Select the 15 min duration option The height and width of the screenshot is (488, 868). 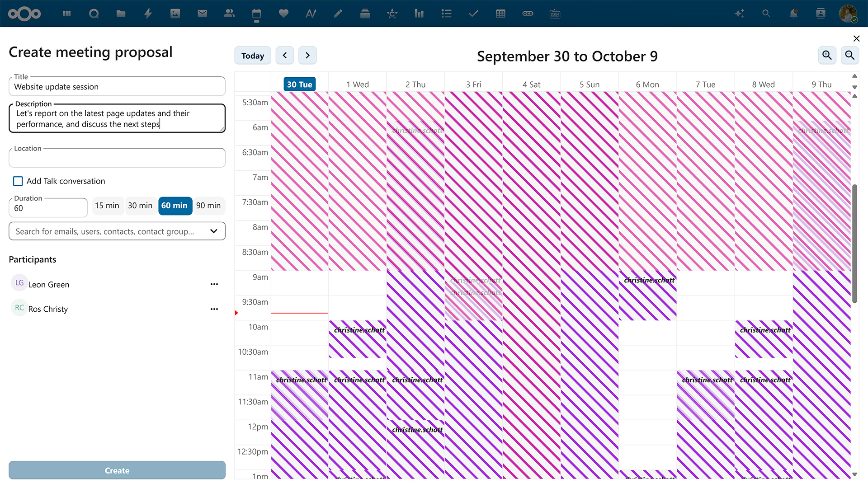tap(107, 206)
